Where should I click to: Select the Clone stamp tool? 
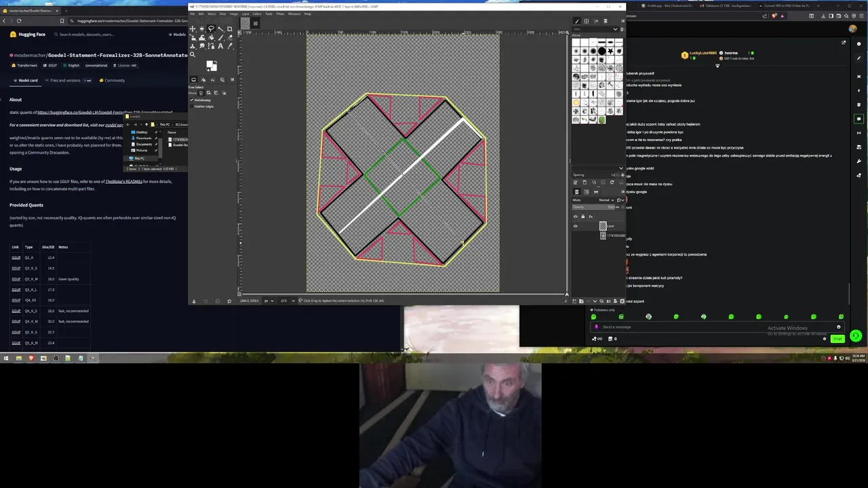193,46
